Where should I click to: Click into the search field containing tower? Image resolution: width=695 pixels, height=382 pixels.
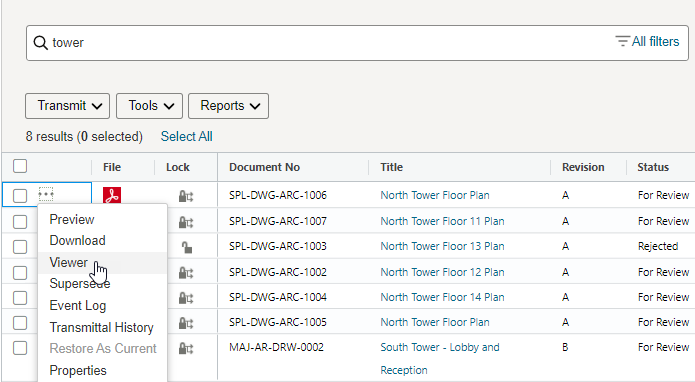click(357, 43)
